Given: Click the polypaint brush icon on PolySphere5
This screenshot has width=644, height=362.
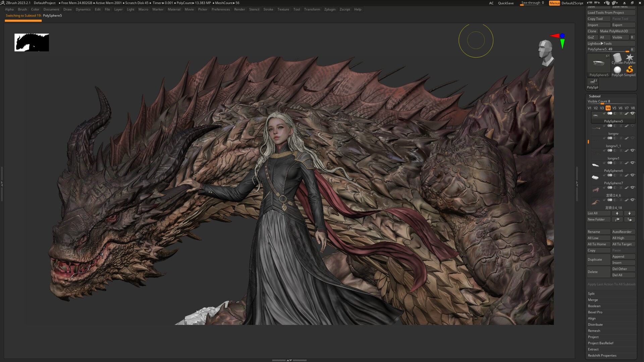Looking at the screenshot, I should pyautogui.click(x=626, y=113).
